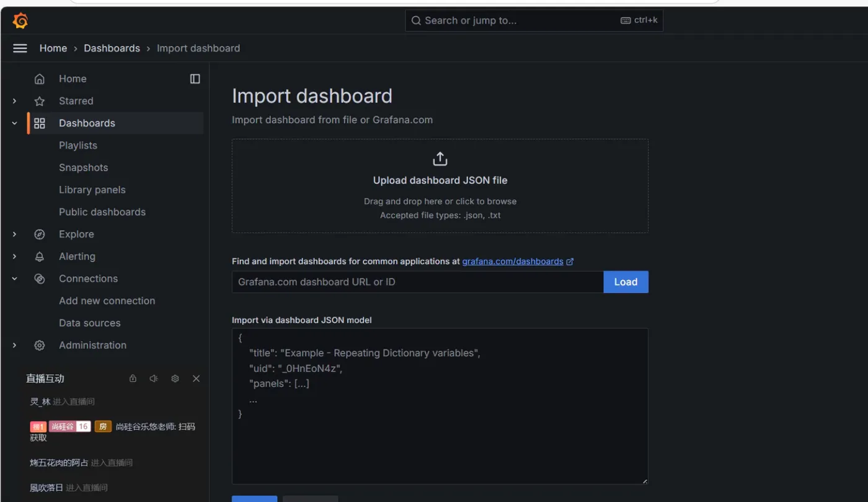Close the live chat overlay panel
The height and width of the screenshot is (502, 868).
tap(196, 379)
